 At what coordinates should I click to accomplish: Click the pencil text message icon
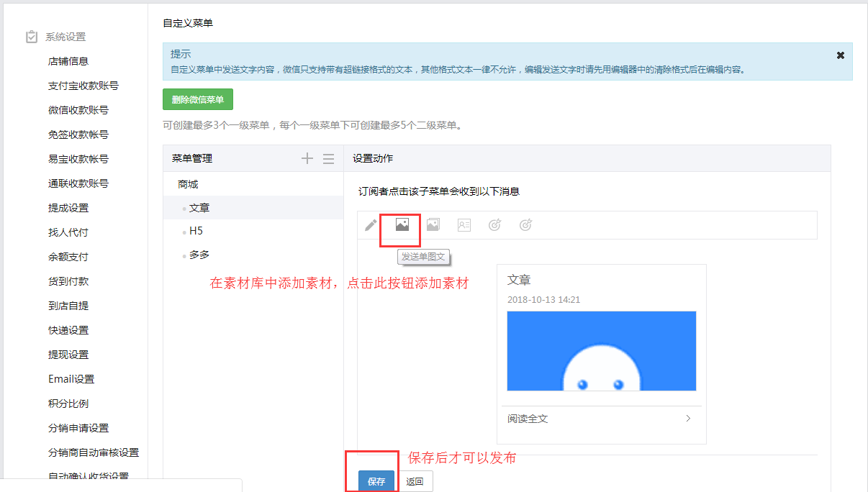371,225
